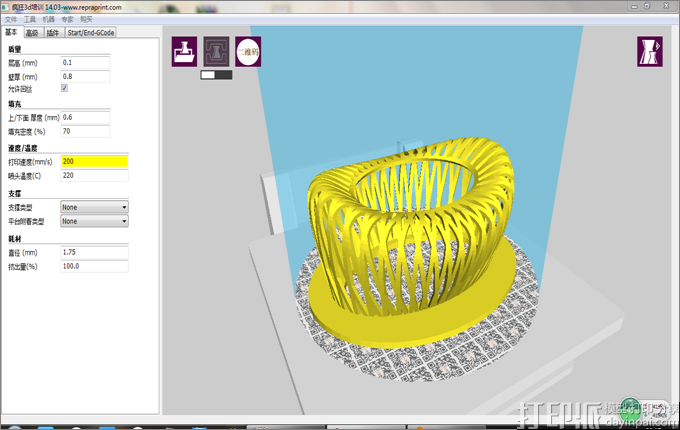This screenshot has width=680, height=430.
Task: Click the 层高 (mm) input field
Action: pyautogui.click(x=85, y=63)
